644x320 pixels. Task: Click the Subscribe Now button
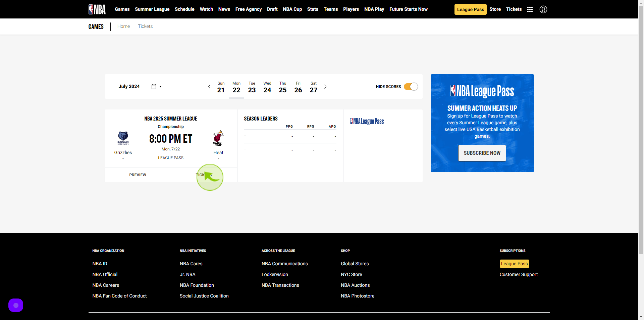pyautogui.click(x=482, y=153)
